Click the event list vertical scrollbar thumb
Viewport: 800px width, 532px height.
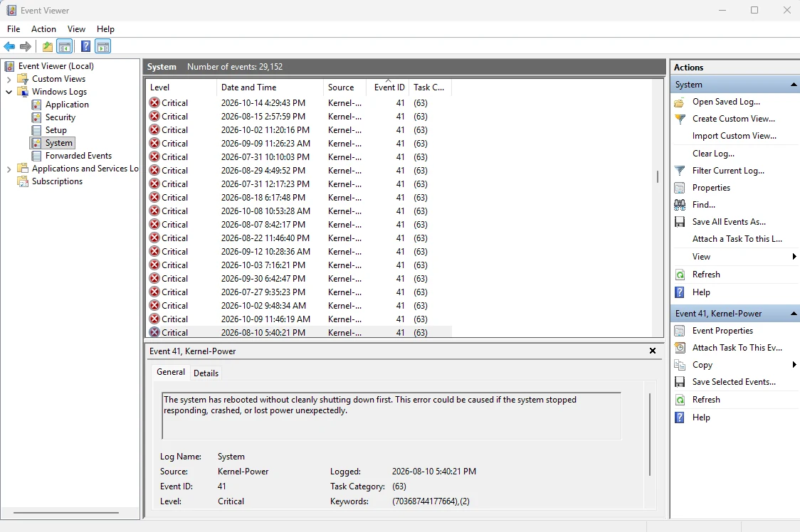click(657, 176)
